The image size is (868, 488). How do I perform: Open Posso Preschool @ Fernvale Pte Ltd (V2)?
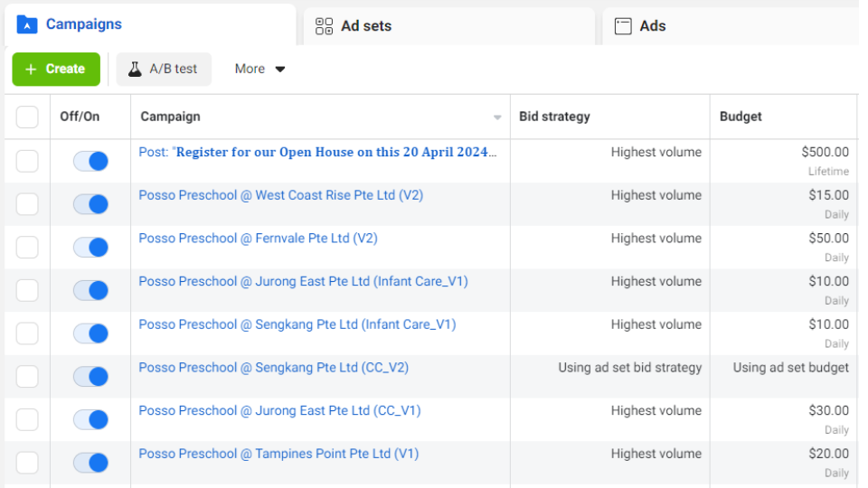click(x=258, y=239)
